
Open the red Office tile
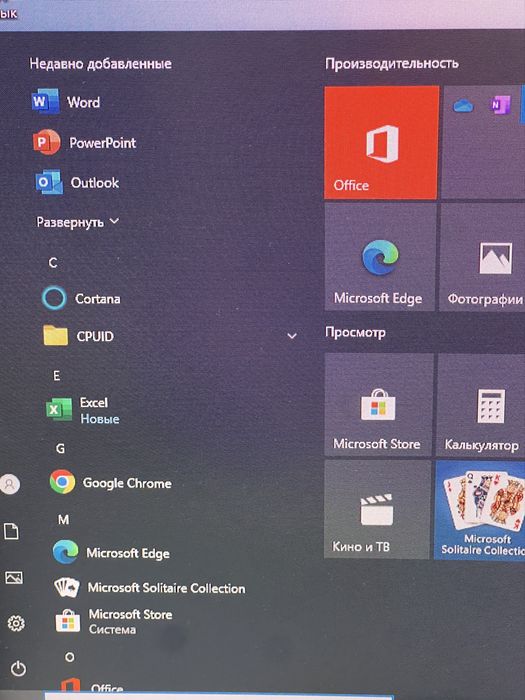tap(381, 142)
